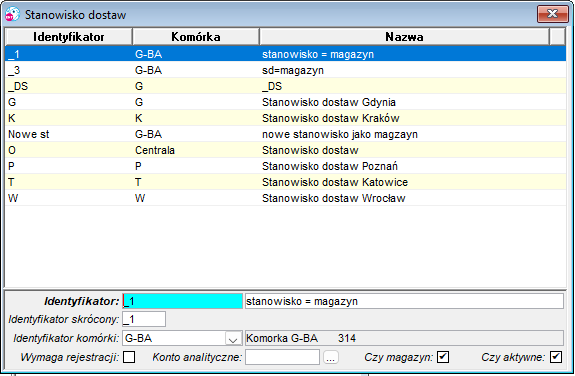Open Identyfikator komórki dropdown arrow

[233, 339]
